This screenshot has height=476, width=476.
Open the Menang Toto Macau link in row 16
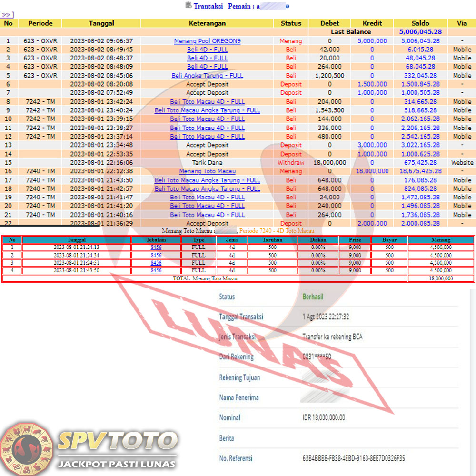pos(207,171)
